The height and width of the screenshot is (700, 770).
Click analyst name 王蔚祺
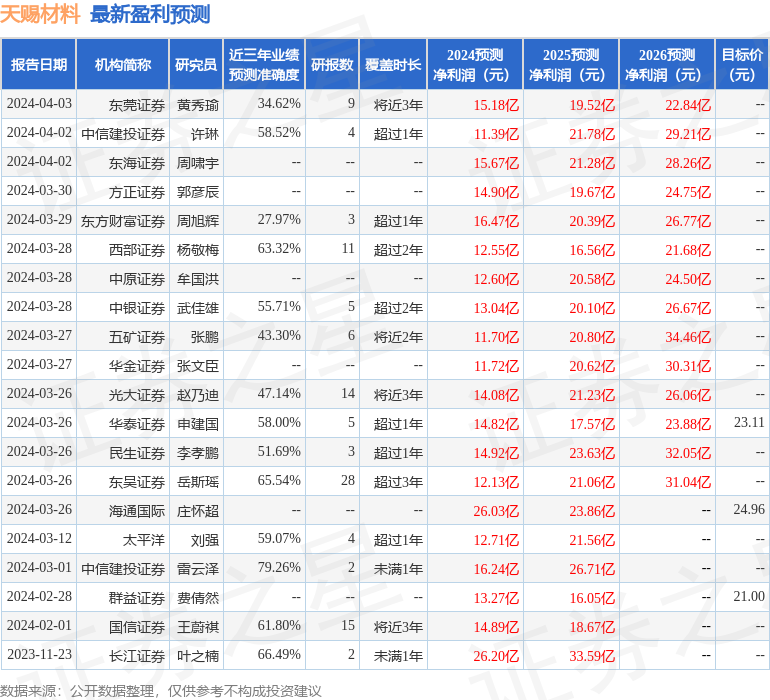(x=197, y=627)
